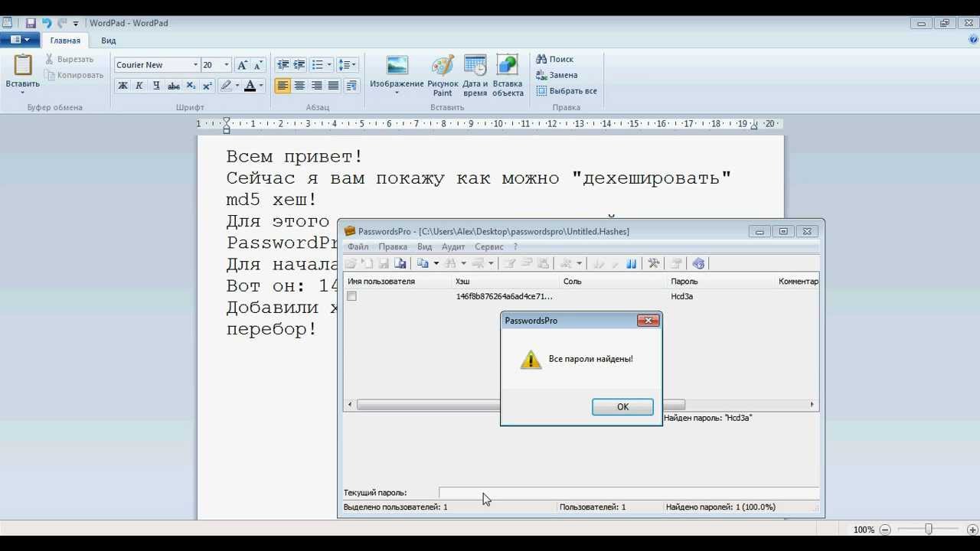Undo the last WordPad action
This screenshot has width=980, height=551.
coord(46,23)
